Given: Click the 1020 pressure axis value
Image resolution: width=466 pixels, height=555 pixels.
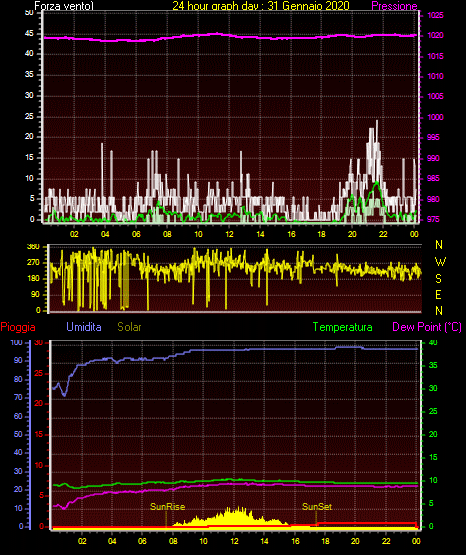Looking at the screenshot, I should (x=435, y=35).
